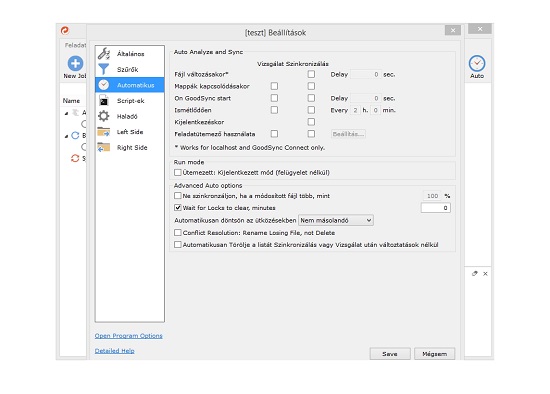The image size is (550, 394).
Task: Select the Script-ek terminal icon
Action: (104, 101)
